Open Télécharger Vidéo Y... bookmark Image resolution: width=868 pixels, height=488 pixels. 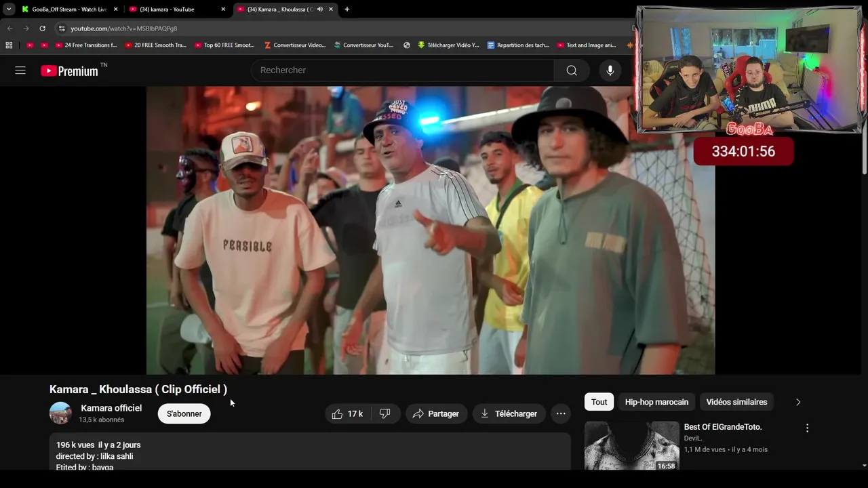pos(448,45)
